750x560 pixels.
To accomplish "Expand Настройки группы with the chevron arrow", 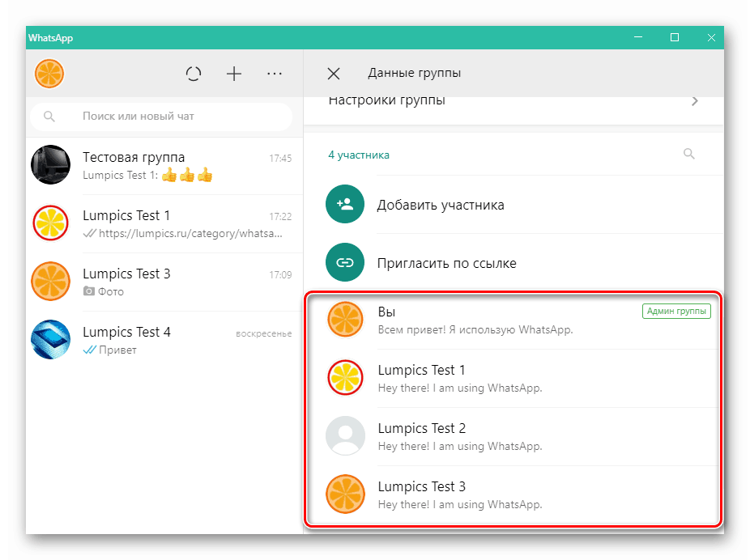I will (695, 101).
